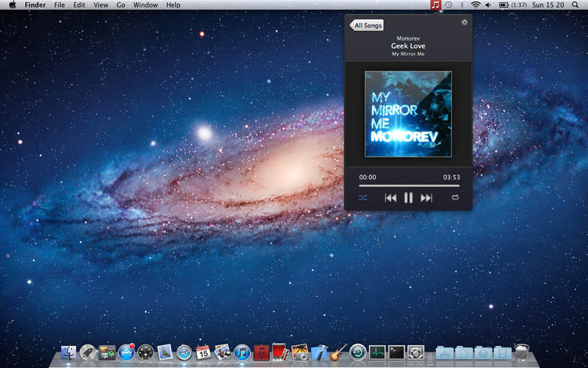Screen dimensions: 588x368
Task: Open Terminal from the Dock
Action: [x=396, y=353]
